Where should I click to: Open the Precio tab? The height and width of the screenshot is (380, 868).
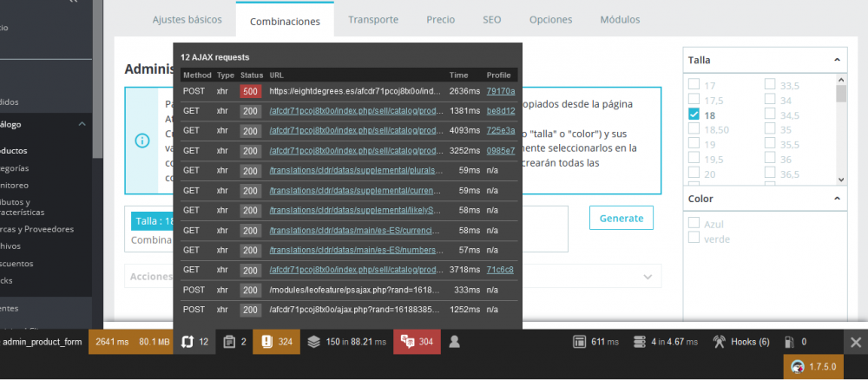[x=441, y=20]
